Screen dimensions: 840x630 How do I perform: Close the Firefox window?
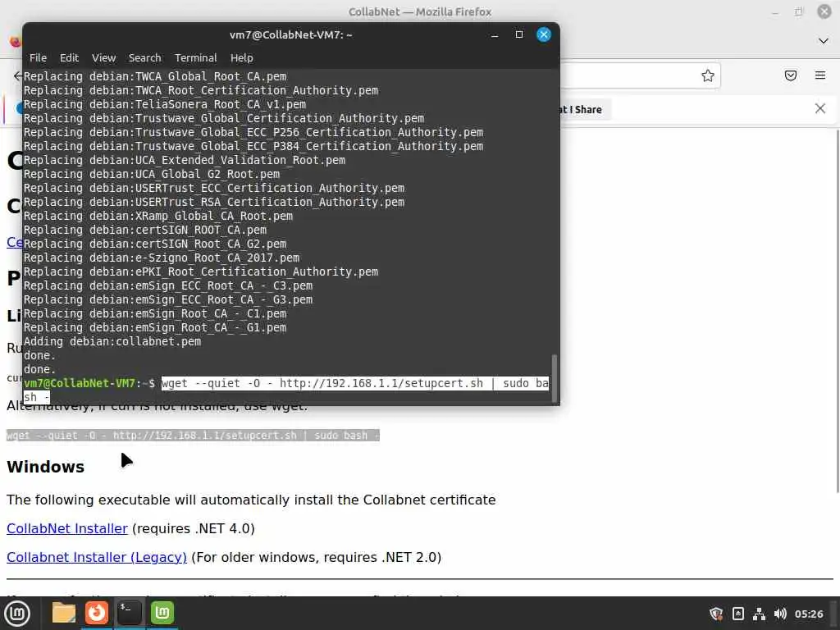point(824,11)
